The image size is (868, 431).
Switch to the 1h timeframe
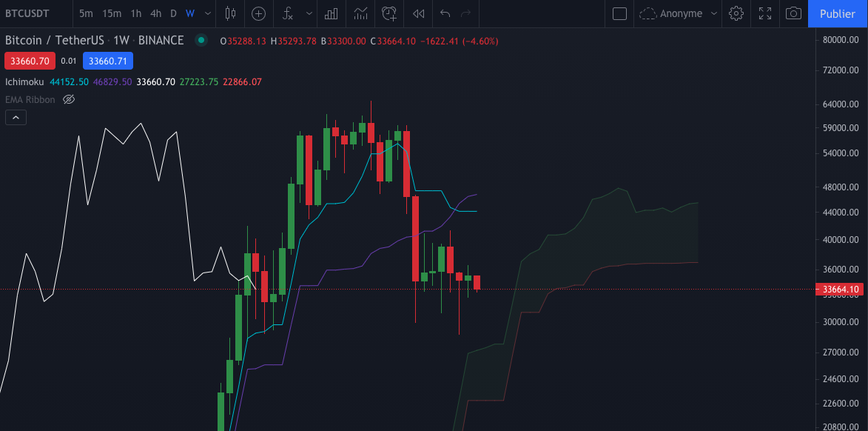pyautogui.click(x=135, y=13)
